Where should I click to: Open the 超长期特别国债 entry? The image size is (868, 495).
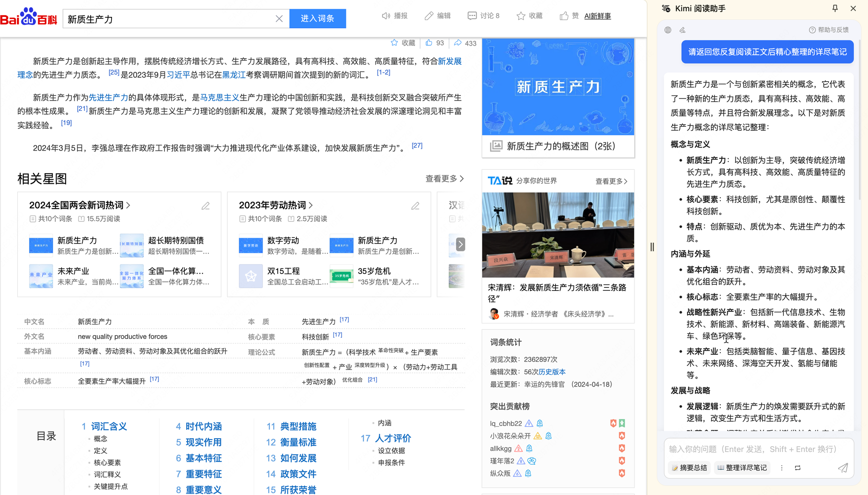(x=165, y=245)
